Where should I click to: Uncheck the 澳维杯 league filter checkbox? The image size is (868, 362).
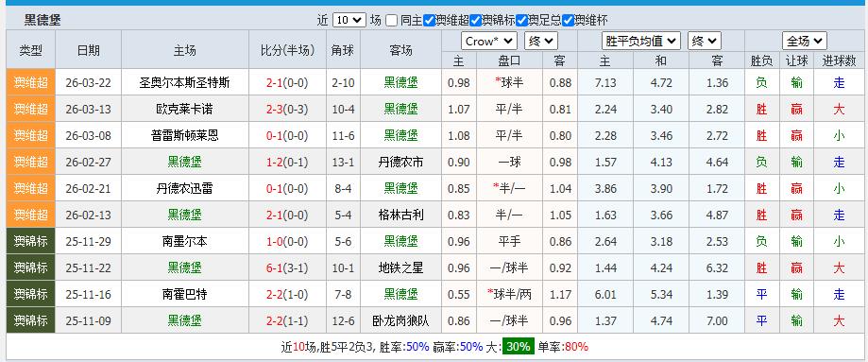pos(568,21)
